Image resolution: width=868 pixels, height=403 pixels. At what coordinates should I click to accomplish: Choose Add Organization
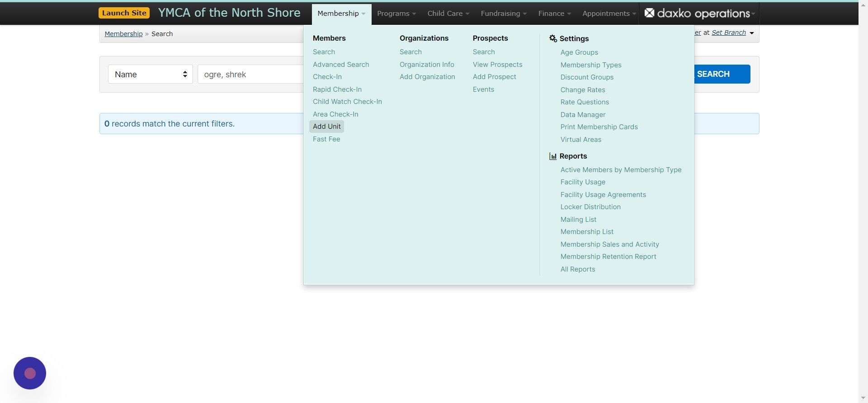click(x=427, y=77)
